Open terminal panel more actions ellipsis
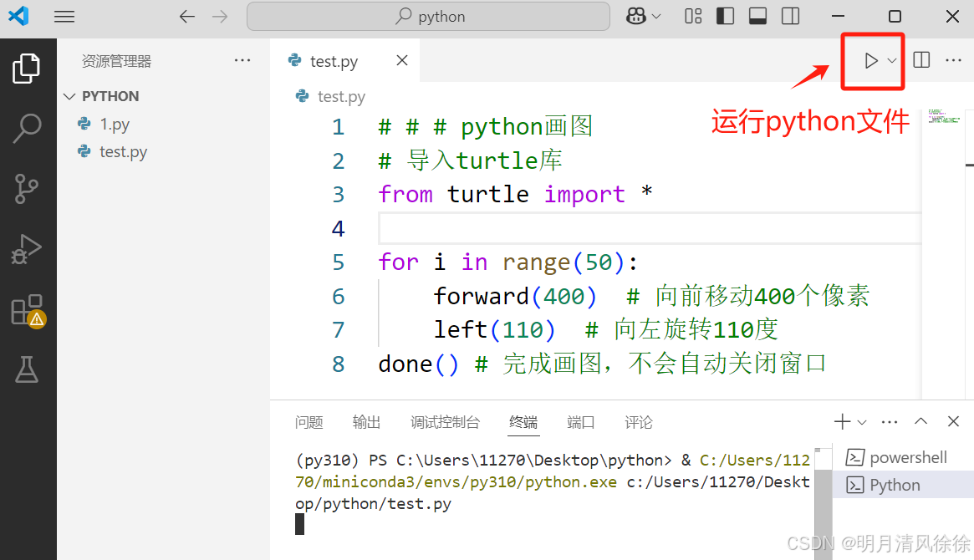The image size is (974, 560). (x=890, y=422)
